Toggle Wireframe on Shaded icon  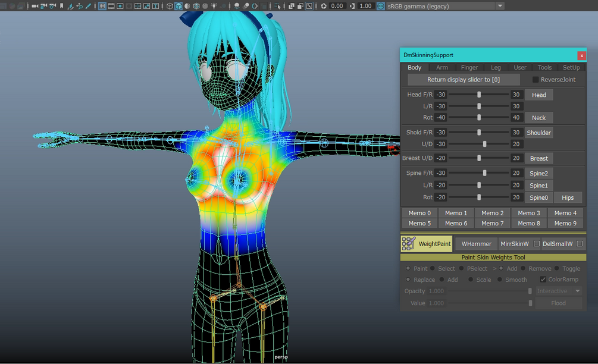point(196,6)
